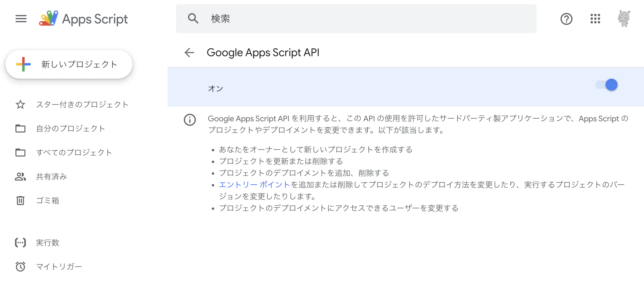Viewport: 644px width, 281px height.
Task: Open すべてのプロジェクト
Action: [74, 153]
